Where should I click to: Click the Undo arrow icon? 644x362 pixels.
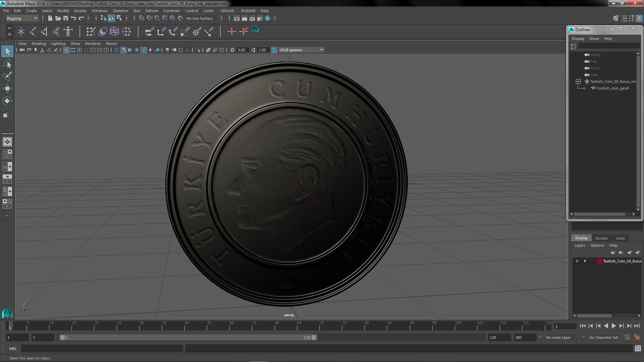(x=73, y=18)
